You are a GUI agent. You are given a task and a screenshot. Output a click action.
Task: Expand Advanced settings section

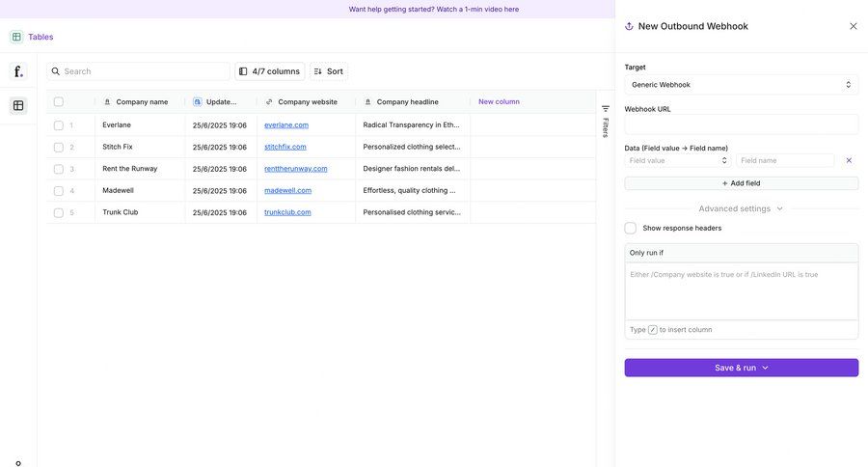click(x=741, y=208)
